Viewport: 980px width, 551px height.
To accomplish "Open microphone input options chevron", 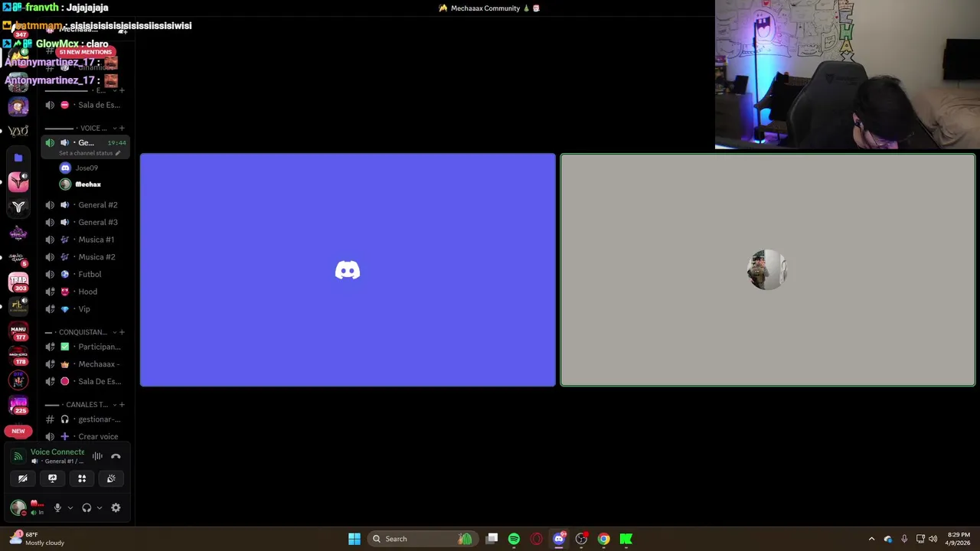I will [70, 507].
